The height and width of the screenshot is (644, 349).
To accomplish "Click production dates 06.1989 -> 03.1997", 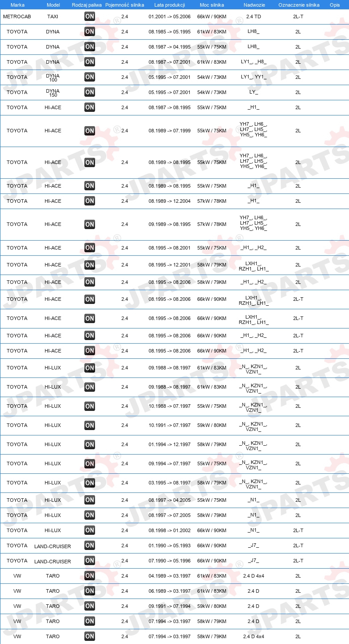I will pos(170,591).
